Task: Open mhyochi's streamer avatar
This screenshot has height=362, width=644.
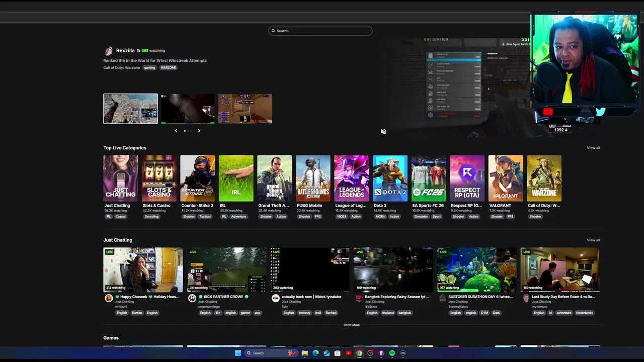Action: [109, 298]
